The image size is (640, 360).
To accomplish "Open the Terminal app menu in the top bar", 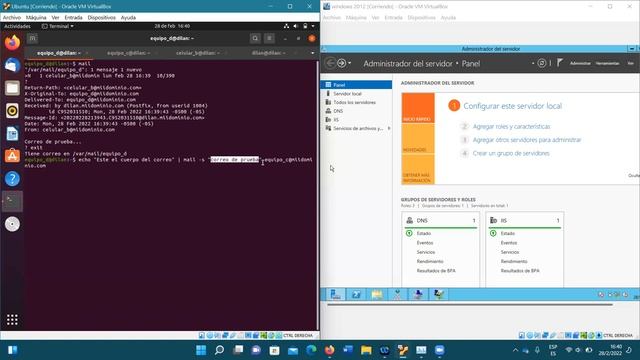I will tap(58, 26).
